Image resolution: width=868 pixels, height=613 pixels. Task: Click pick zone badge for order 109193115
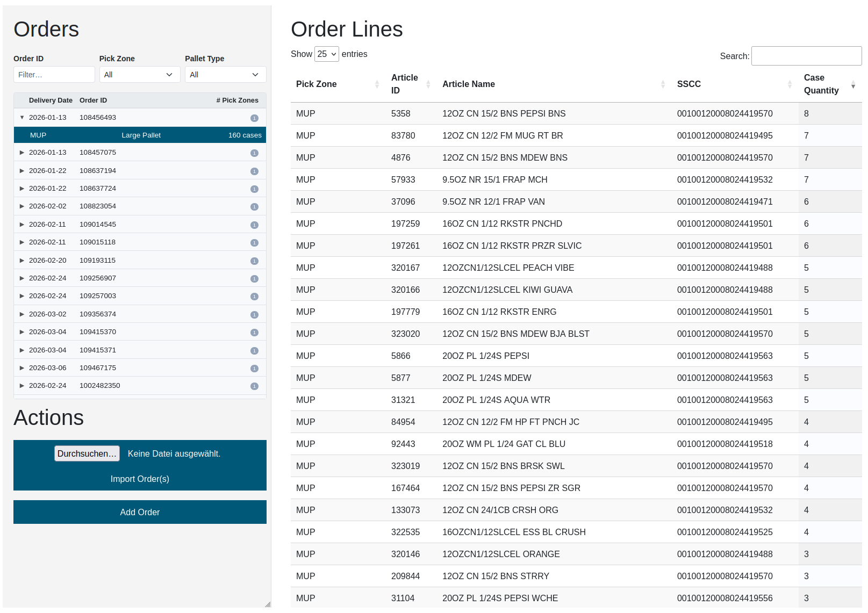[254, 261]
